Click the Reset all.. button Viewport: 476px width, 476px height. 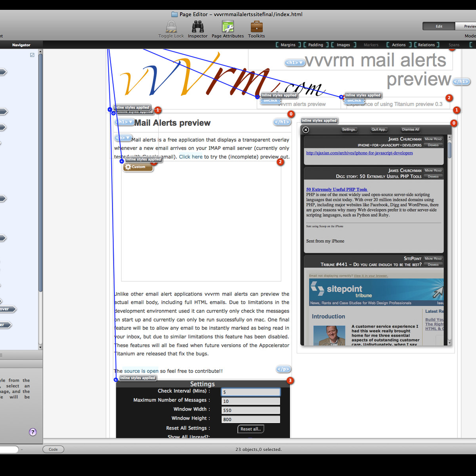tap(251, 429)
